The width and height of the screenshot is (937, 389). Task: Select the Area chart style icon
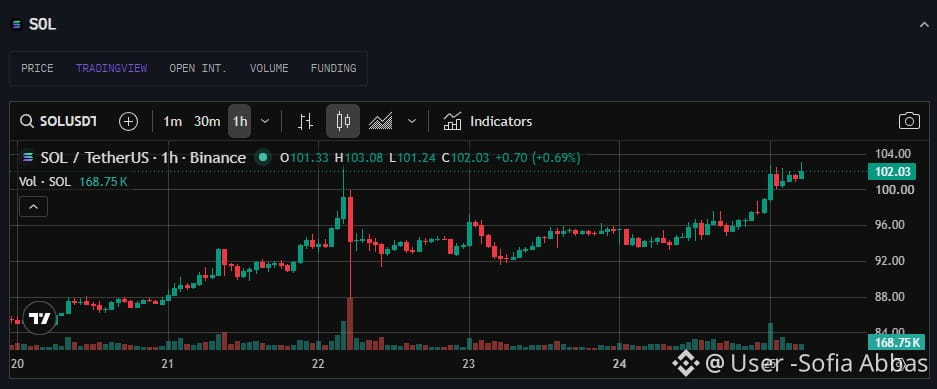click(x=381, y=121)
